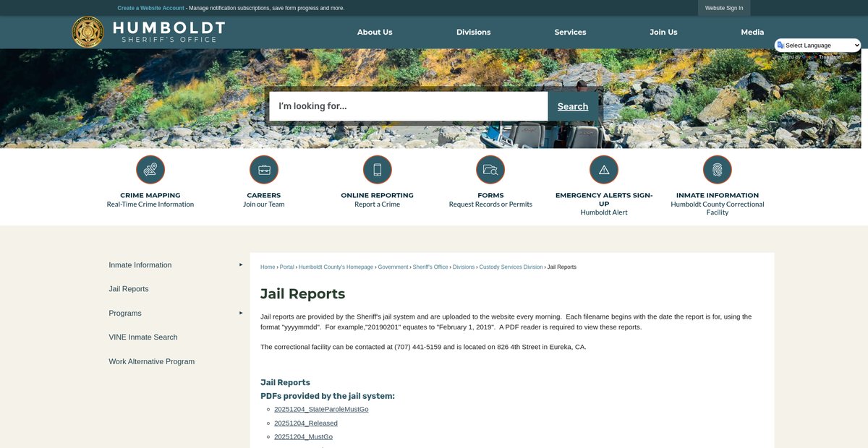Open VINE Inmate Search sidebar link
Screen dimensions: 868x448
pyautogui.click(x=143, y=337)
